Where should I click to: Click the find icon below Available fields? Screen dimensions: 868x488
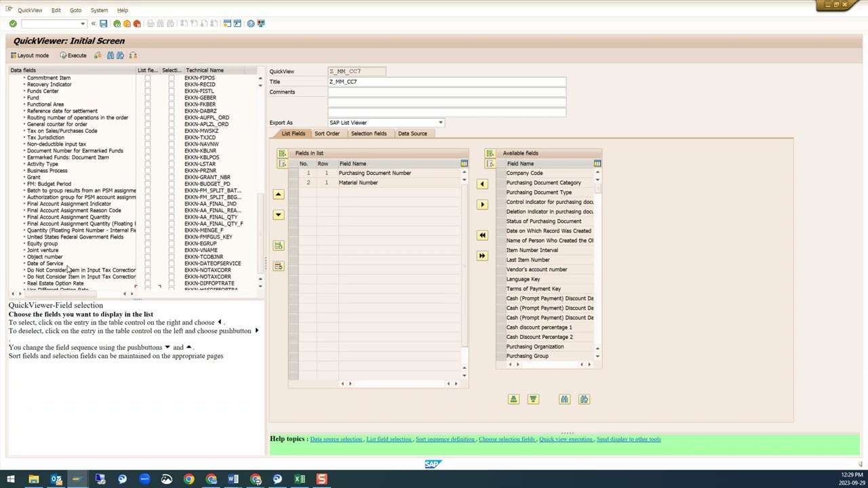pyautogui.click(x=564, y=399)
